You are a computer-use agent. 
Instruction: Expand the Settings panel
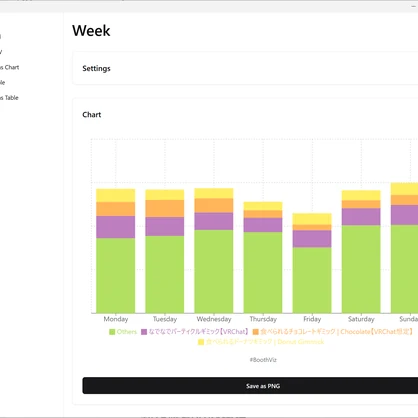click(245, 68)
